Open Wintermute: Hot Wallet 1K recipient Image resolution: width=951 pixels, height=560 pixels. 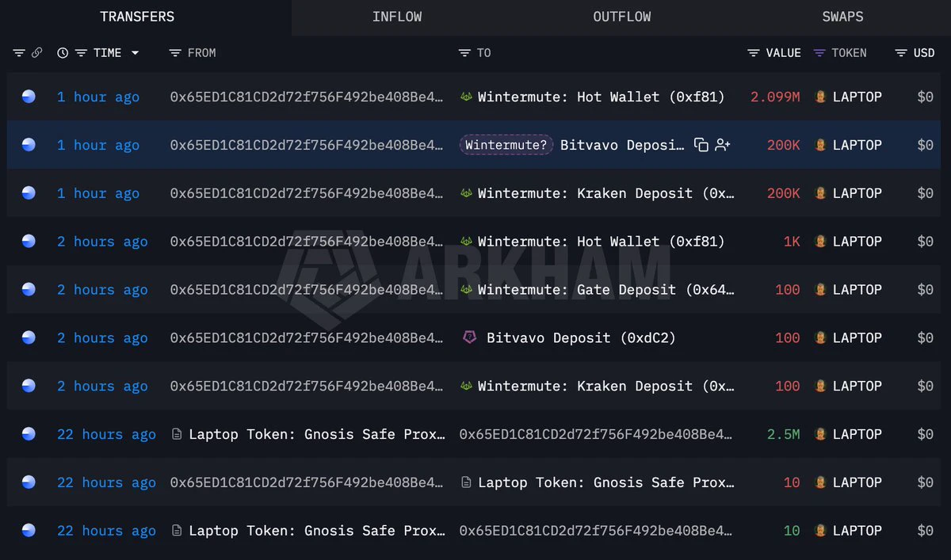(602, 242)
